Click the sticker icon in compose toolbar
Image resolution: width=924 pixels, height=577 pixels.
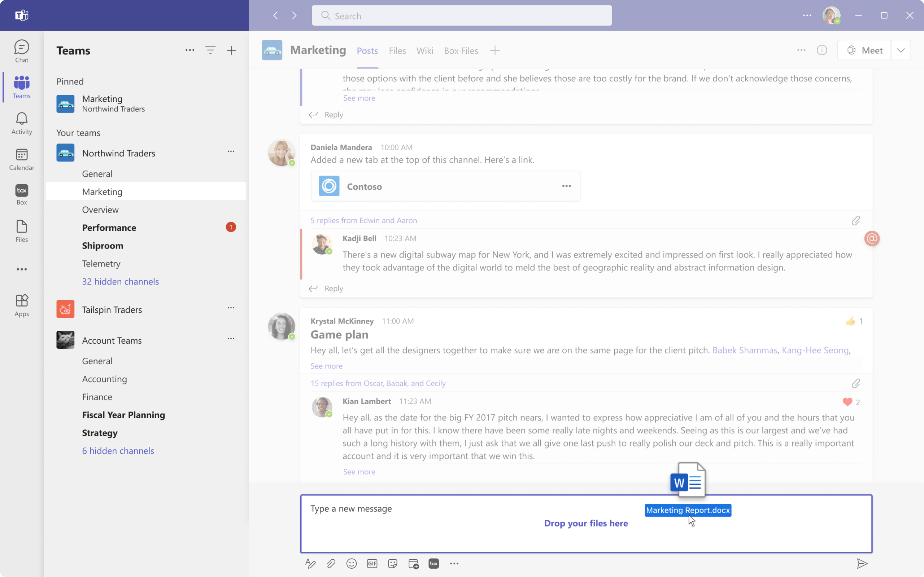tap(392, 563)
